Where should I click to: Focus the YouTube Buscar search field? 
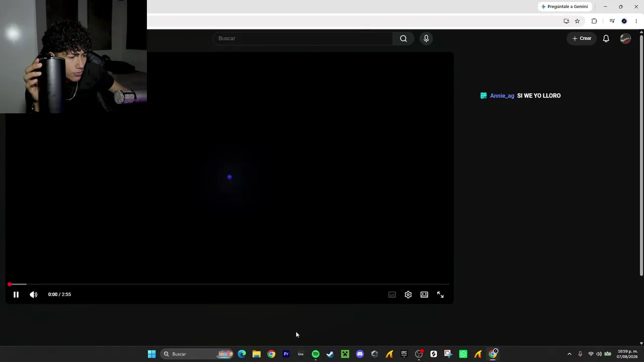tap(303, 38)
